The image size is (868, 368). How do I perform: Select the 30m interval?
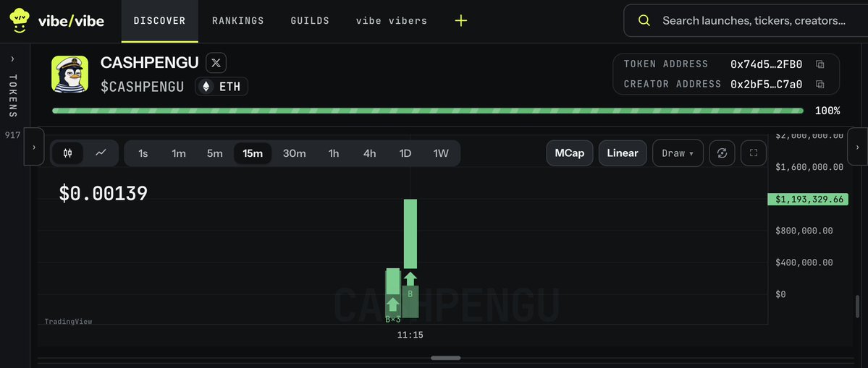click(294, 153)
